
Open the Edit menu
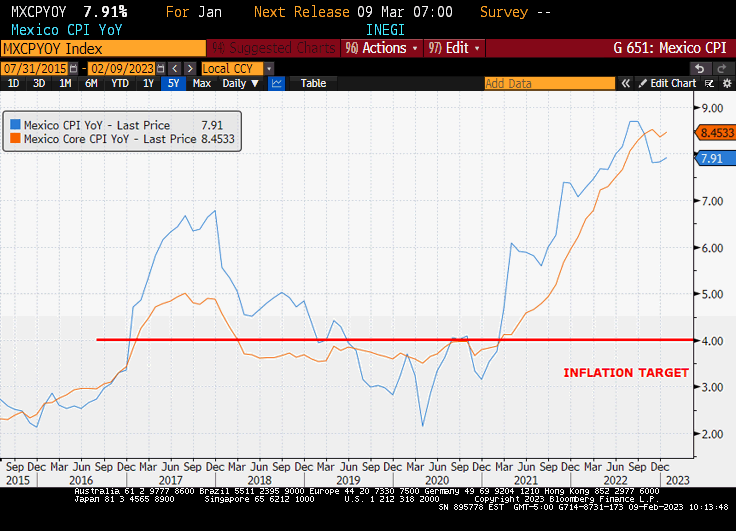click(x=453, y=48)
